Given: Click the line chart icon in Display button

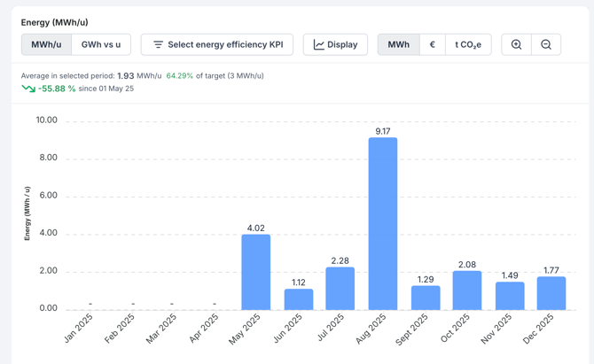Looking at the screenshot, I should click(x=319, y=44).
